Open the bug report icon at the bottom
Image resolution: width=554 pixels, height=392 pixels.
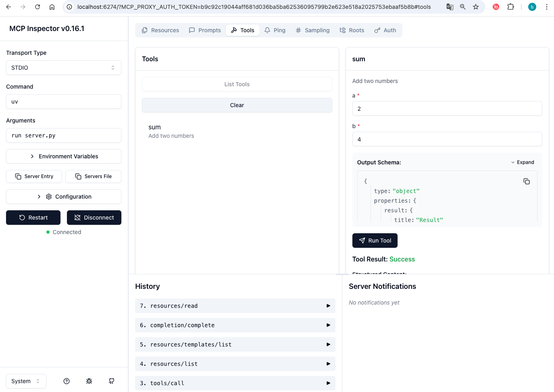click(x=89, y=381)
